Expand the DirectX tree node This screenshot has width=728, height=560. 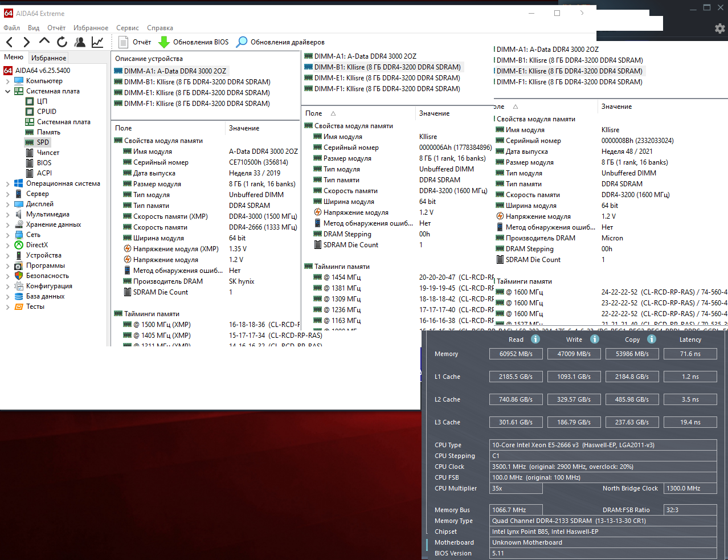[x=7, y=245]
